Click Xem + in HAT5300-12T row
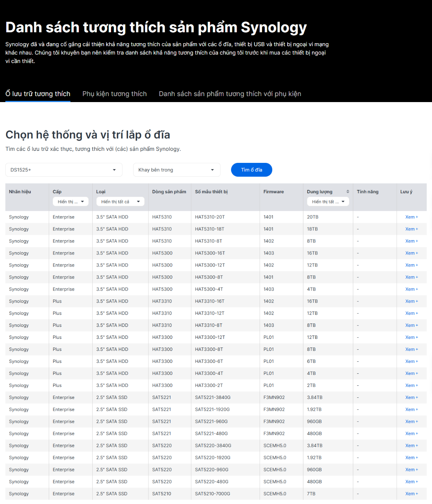This screenshot has height=504, width=432. (x=411, y=265)
